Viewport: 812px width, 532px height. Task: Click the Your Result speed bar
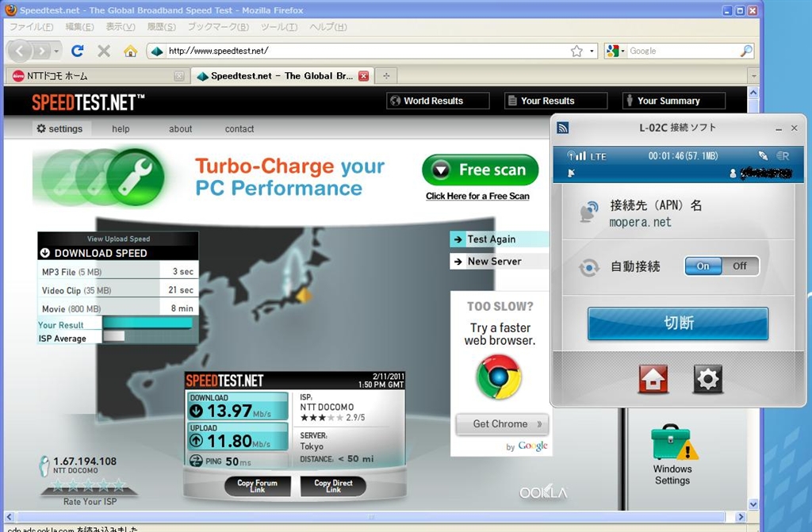[x=147, y=323]
